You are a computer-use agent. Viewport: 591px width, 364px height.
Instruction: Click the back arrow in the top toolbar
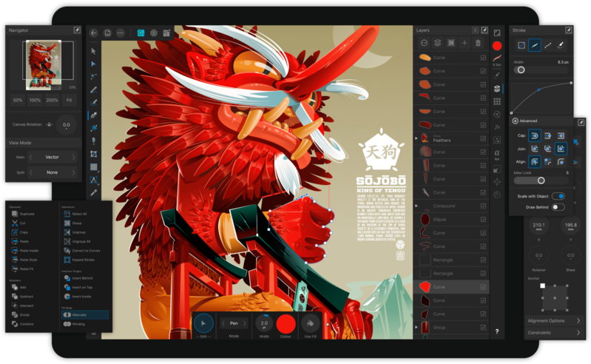point(94,33)
